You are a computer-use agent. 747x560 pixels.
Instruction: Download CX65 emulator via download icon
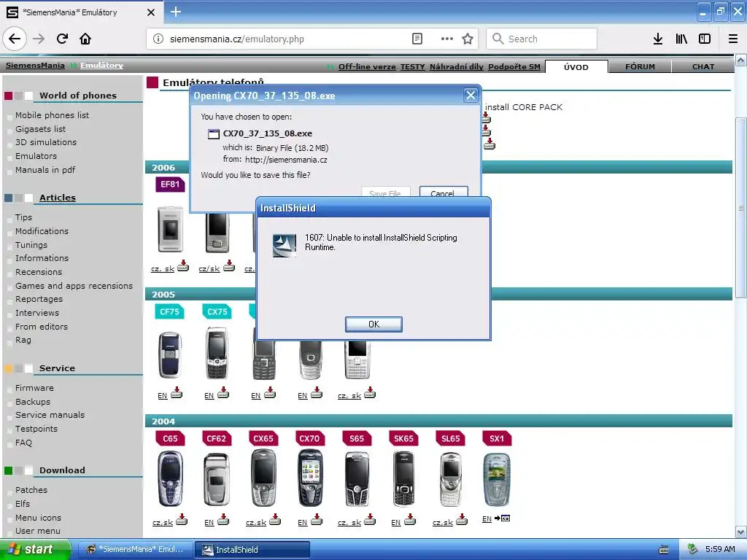[275, 520]
